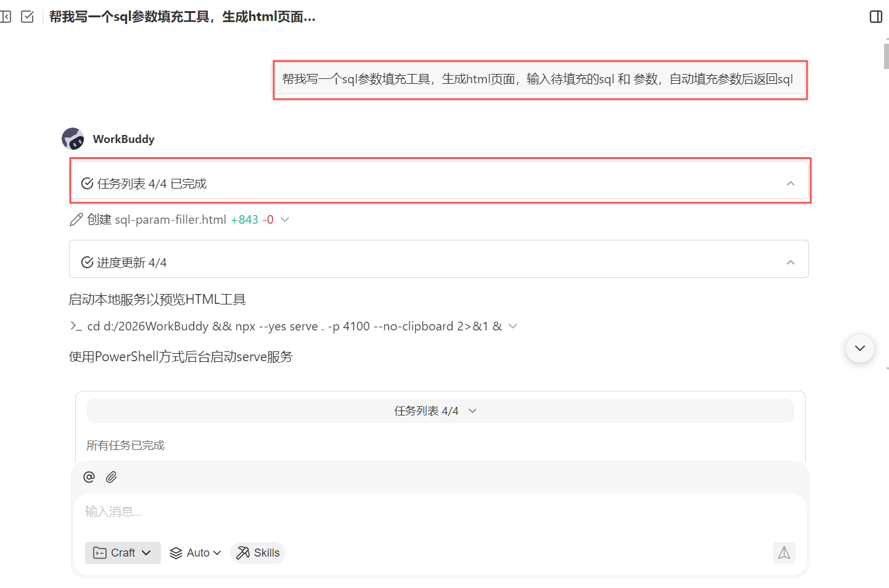Expand the serve command output chevron
Image resolution: width=889 pixels, height=588 pixels.
coord(514,326)
